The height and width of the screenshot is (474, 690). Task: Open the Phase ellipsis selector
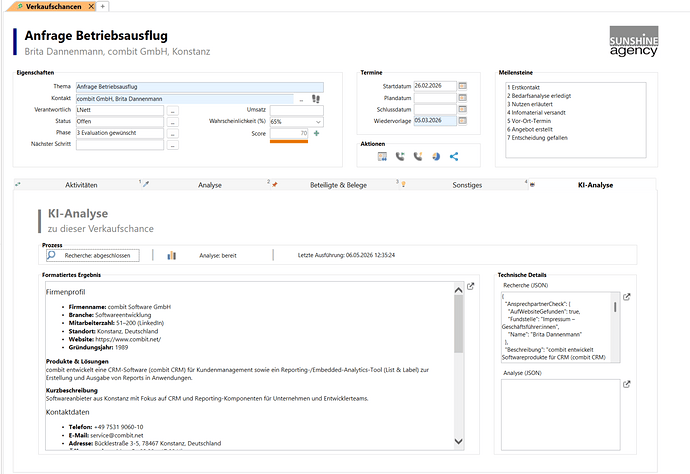[x=172, y=133]
